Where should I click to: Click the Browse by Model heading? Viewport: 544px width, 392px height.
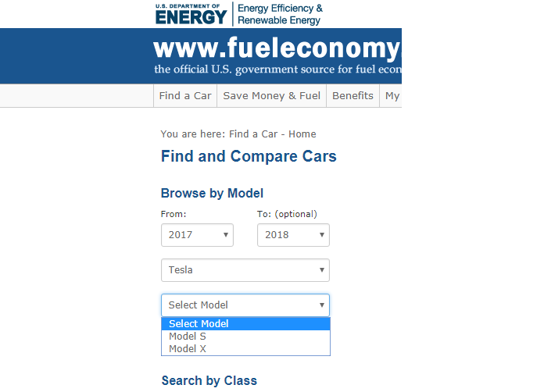[212, 194]
